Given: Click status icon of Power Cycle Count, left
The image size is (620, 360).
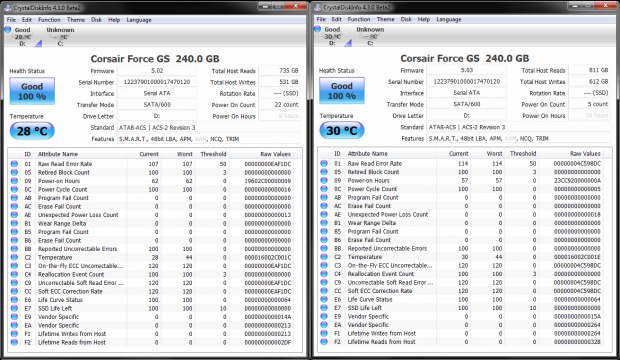Looking at the screenshot, I should 14,189.
